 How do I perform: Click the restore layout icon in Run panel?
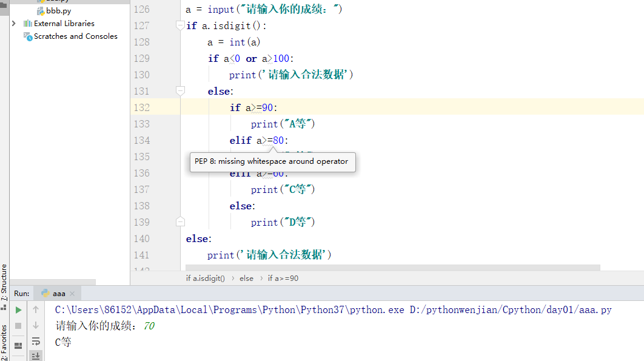[x=18, y=346]
